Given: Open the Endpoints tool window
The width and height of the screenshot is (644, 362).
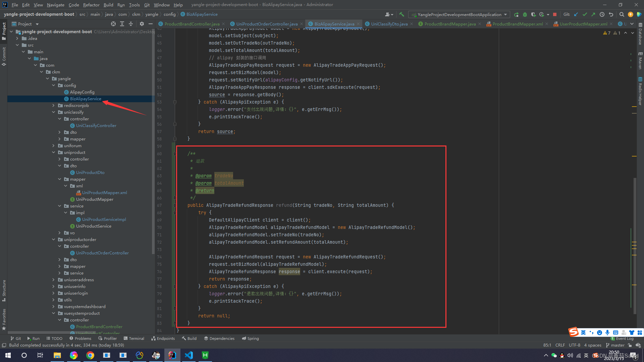Looking at the screenshot, I should pyautogui.click(x=163, y=338).
